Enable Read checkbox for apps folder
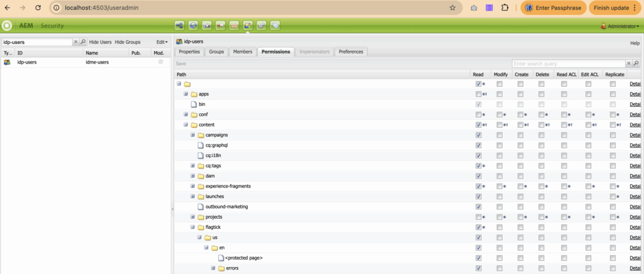 479,94
